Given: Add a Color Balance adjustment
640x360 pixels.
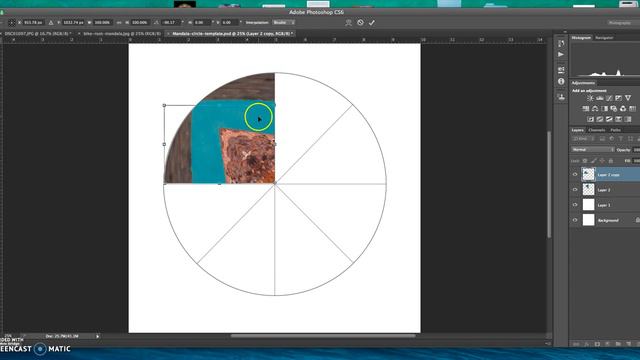Looking at the screenshot, I should (595, 109).
